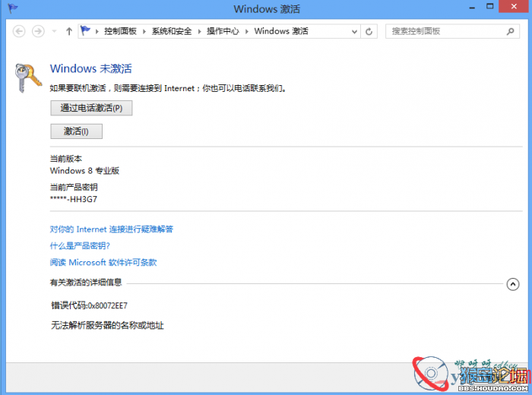The height and width of the screenshot is (395, 532).
Task: Refresh the Windows activation page
Action: pyautogui.click(x=369, y=32)
